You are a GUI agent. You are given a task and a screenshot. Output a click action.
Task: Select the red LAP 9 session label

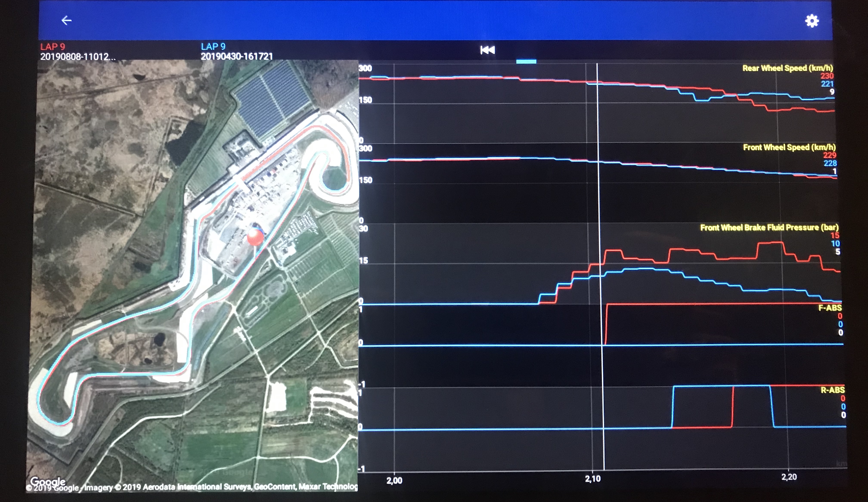pyautogui.click(x=52, y=47)
